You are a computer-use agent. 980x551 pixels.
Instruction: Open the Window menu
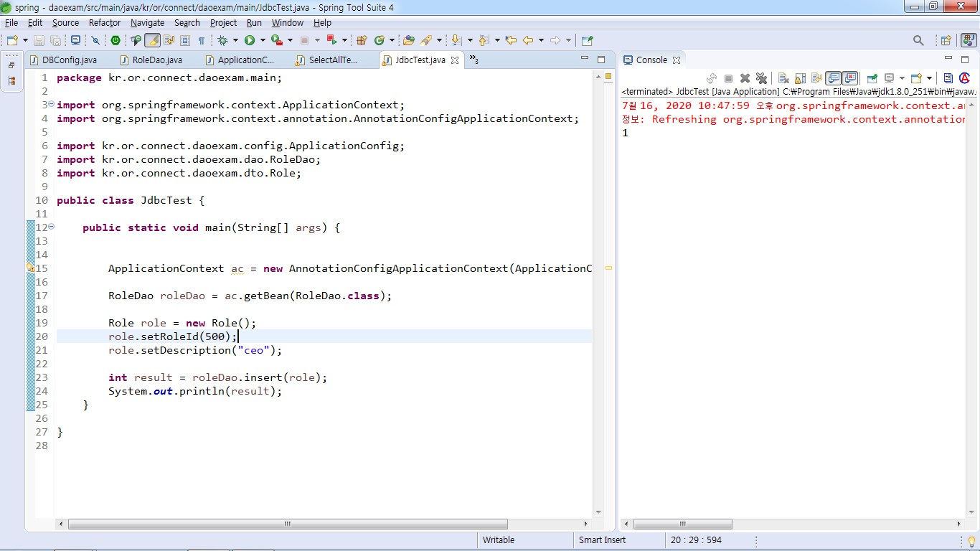(287, 23)
